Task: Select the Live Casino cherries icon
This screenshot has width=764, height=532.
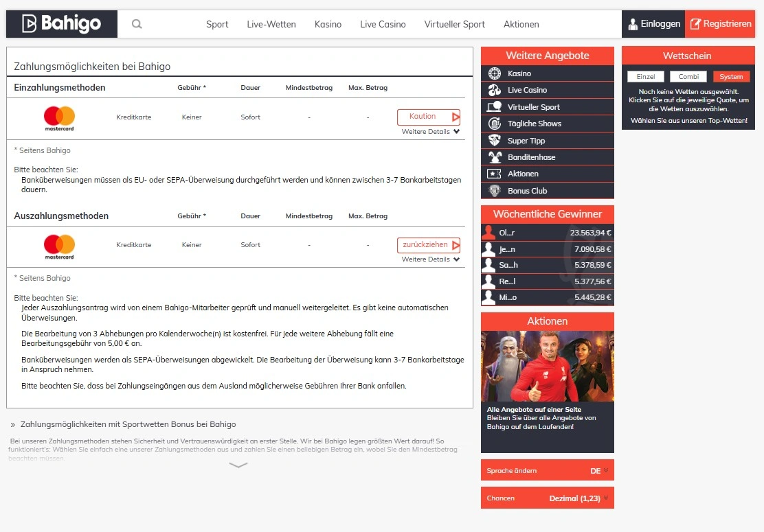Action: pyautogui.click(x=495, y=90)
